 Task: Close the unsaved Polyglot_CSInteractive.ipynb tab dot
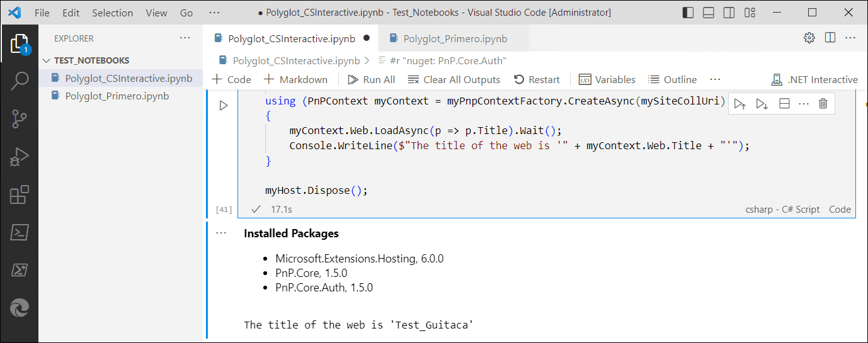click(367, 38)
